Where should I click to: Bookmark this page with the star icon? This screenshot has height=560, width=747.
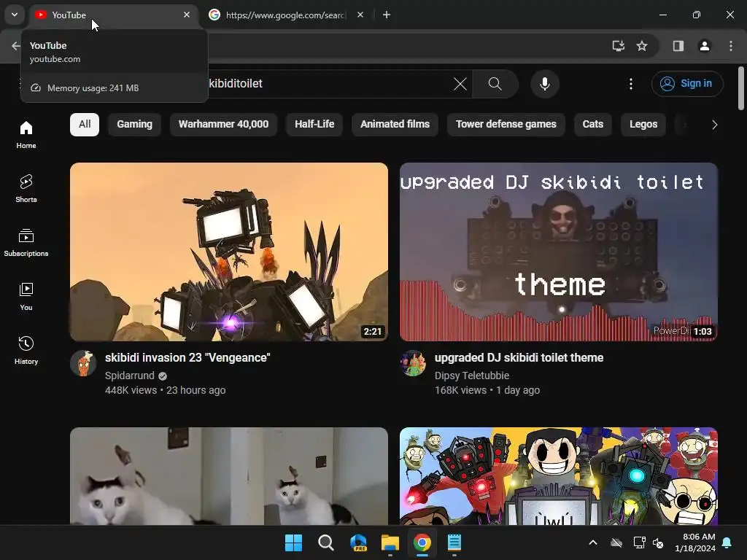pos(642,46)
